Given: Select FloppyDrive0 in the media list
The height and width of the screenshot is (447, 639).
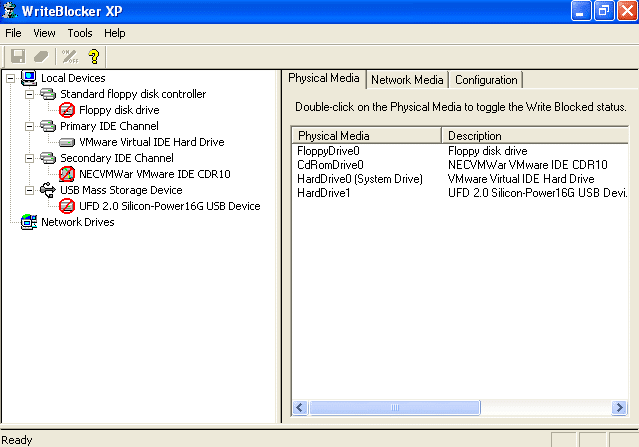Looking at the screenshot, I should point(328,151).
